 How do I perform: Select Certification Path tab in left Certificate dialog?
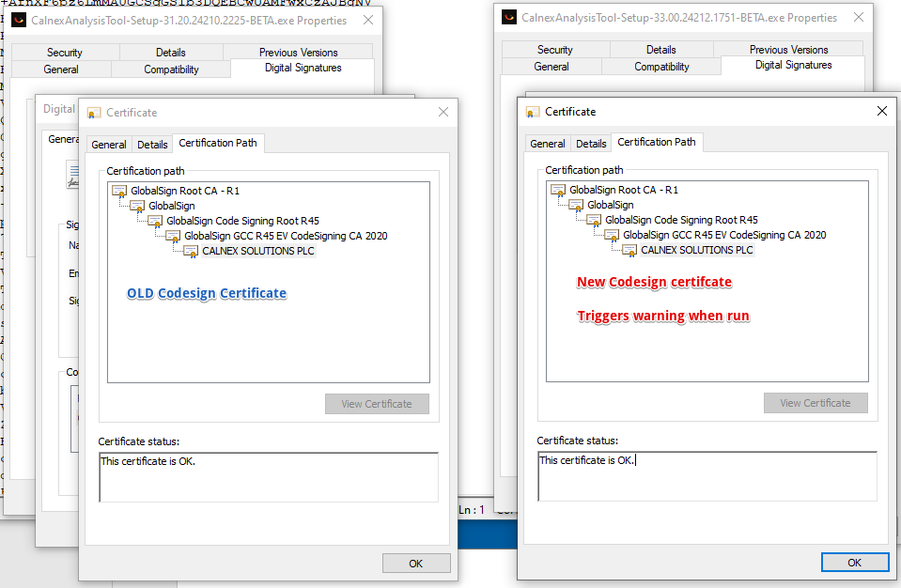[x=218, y=143]
